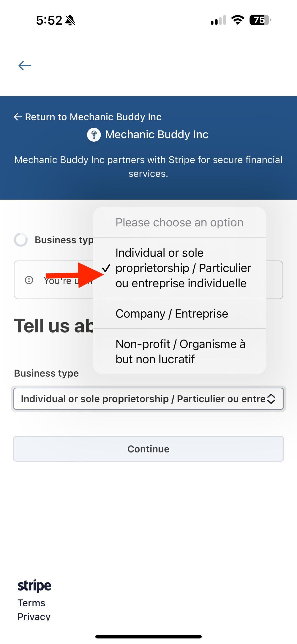Tap the silent mode bell icon
The image size is (297, 644).
[x=70, y=20]
